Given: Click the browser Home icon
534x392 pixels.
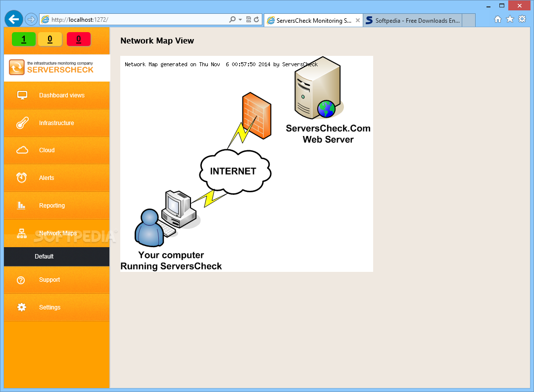Looking at the screenshot, I should click(x=498, y=19).
